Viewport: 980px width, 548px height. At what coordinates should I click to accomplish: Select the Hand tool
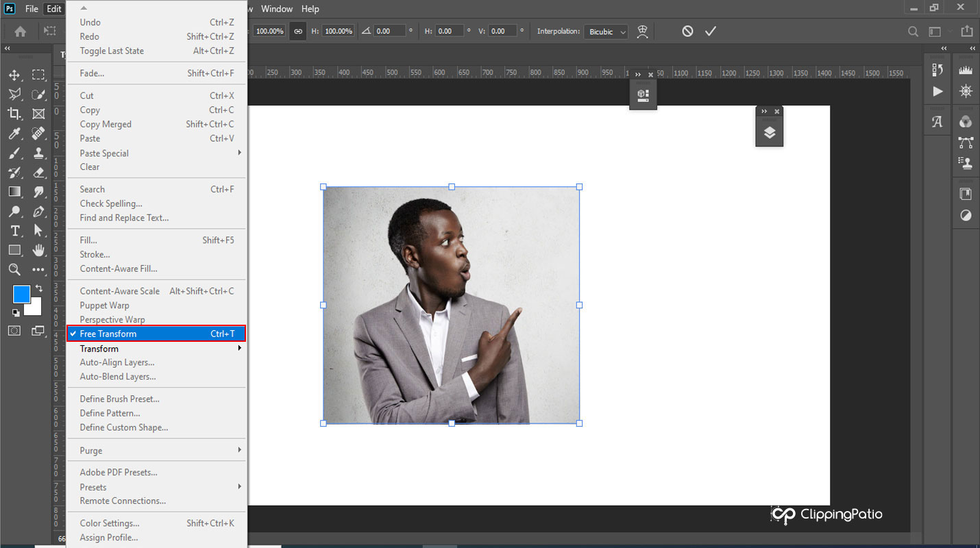tap(39, 250)
